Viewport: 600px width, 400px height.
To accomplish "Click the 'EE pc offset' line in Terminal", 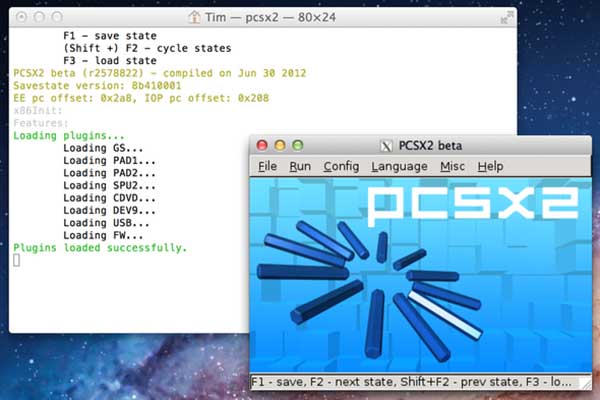I will click(141, 98).
